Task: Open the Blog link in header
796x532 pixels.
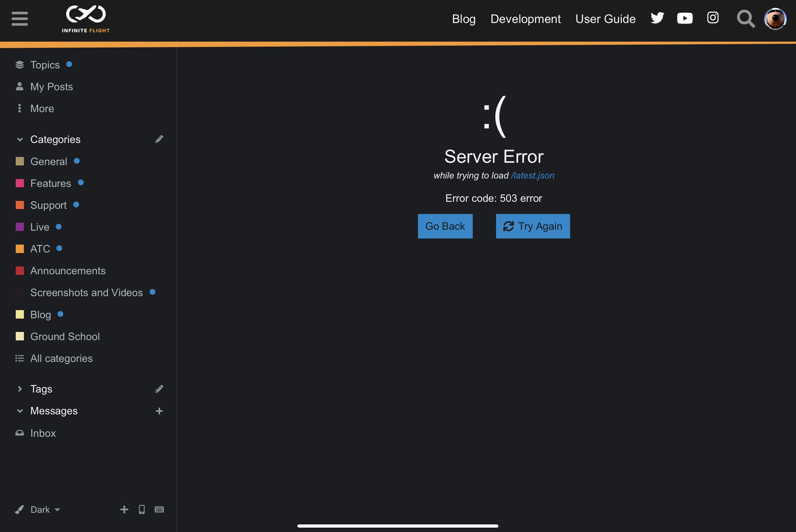Action: [x=463, y=19]
